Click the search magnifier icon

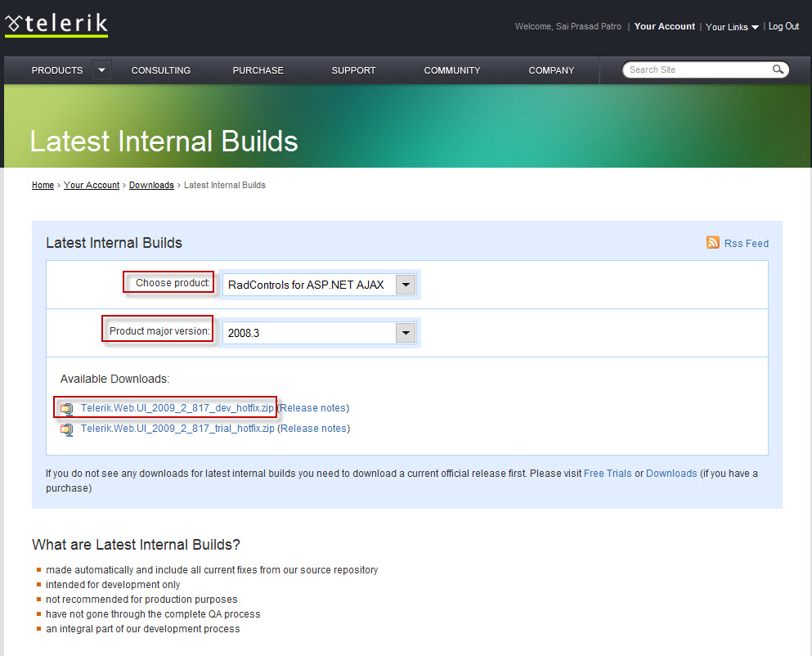click(778, 70)
